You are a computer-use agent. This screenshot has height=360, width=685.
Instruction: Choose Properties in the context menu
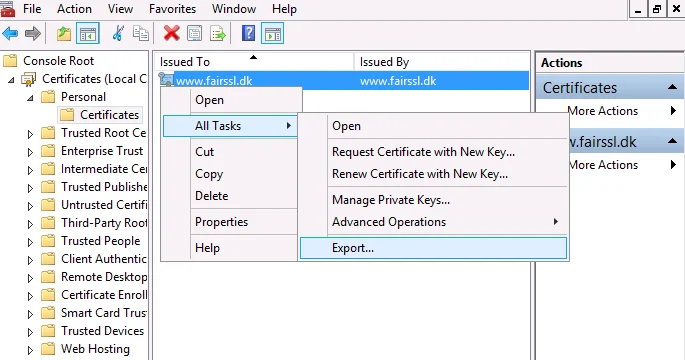click(x=230, y=222)
